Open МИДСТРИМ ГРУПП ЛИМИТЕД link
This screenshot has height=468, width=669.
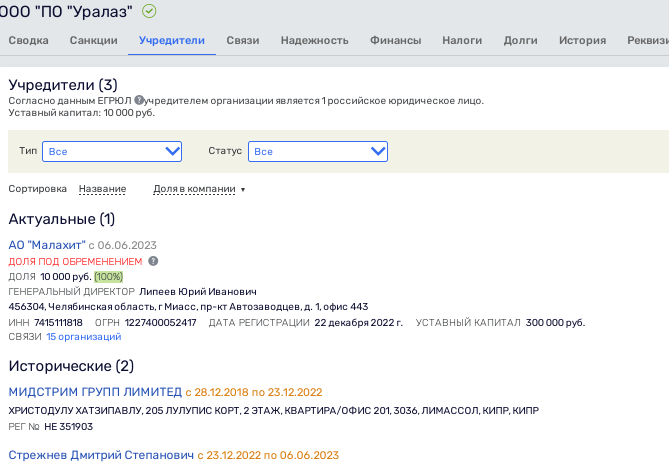tap(95, 392)
